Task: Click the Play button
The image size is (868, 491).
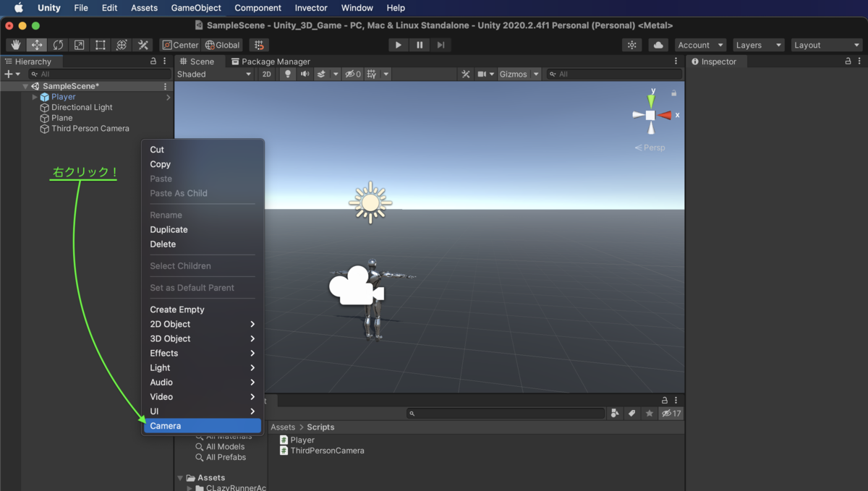Action: coord(399,45)
